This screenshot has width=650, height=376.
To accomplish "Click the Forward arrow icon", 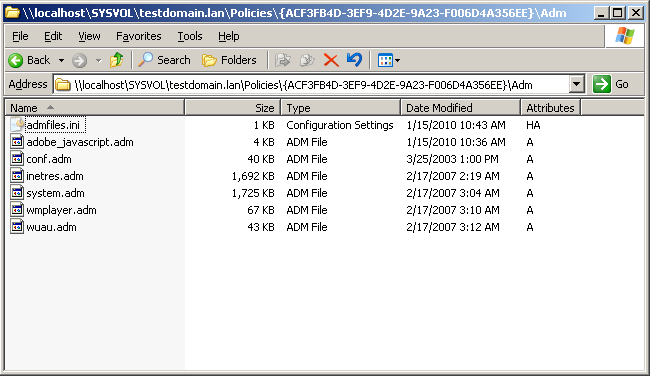I will [79, 61].
